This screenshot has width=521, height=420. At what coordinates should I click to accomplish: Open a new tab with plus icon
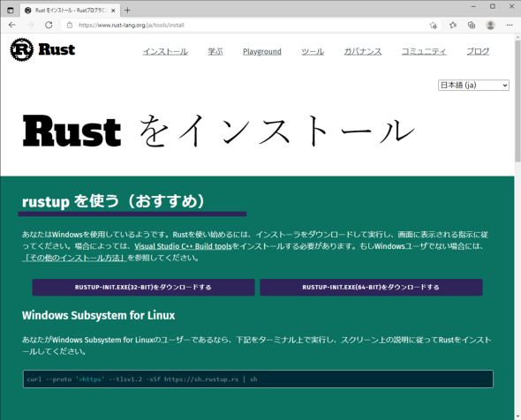(x=127, y=11)
